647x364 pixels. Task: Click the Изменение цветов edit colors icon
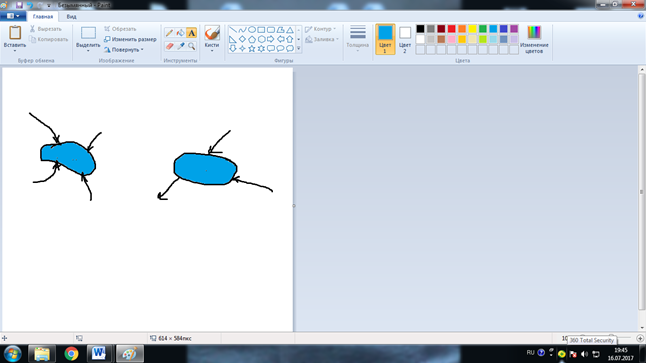[534, 32]
